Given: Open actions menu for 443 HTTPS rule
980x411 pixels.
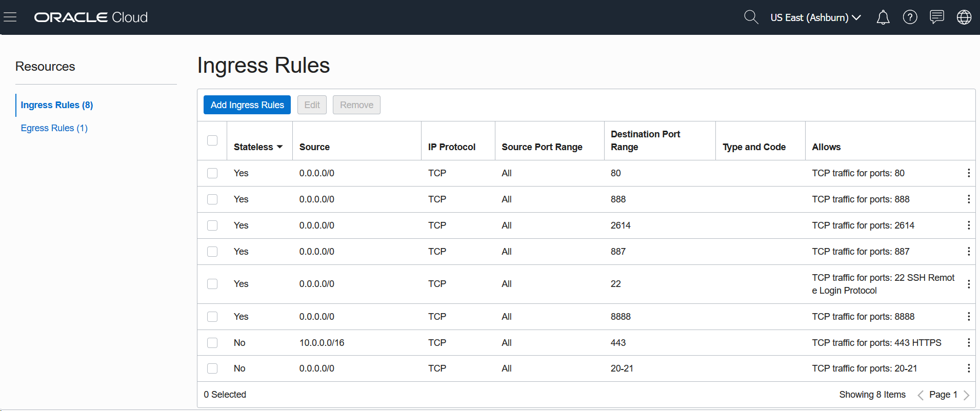Looking at the screenshot, I should tap(968, 343).
